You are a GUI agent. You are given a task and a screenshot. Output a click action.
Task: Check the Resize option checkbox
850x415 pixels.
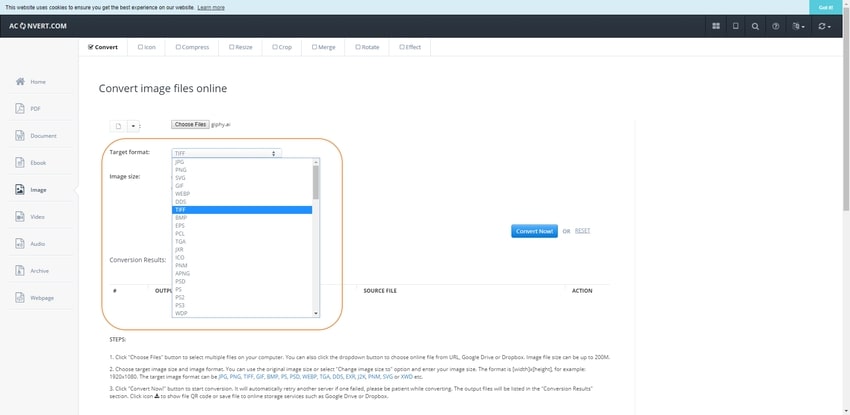tap(232, 46)
